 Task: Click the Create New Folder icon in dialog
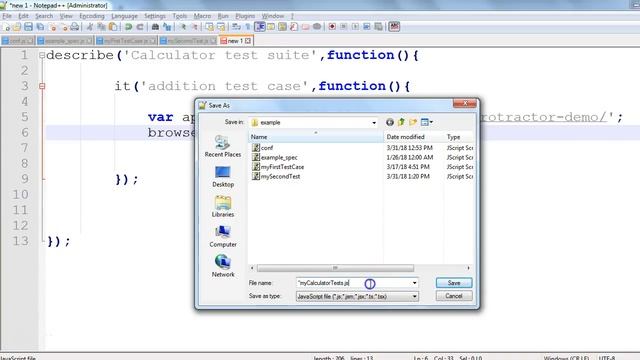[x=413, y=122]
